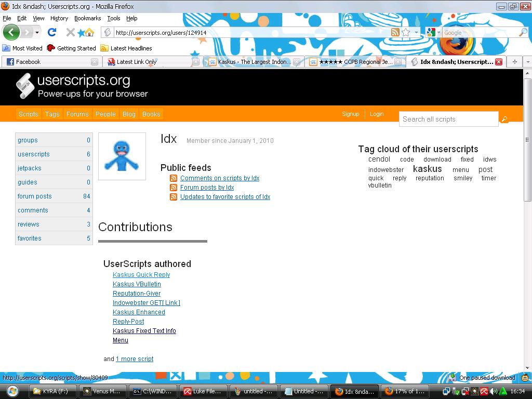
Task: Open the Blog navigation item
Action: click(129, 114)
